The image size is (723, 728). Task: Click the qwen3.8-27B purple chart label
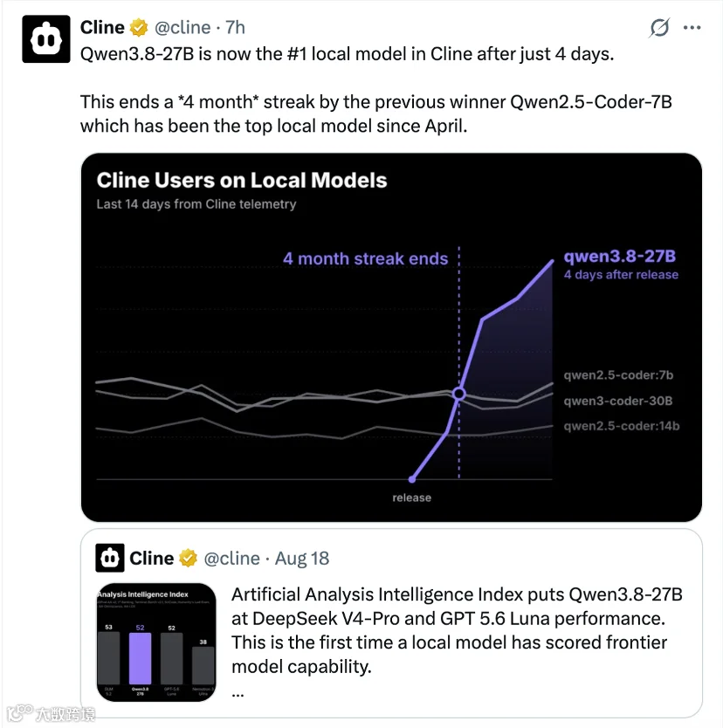coord(619,256)
